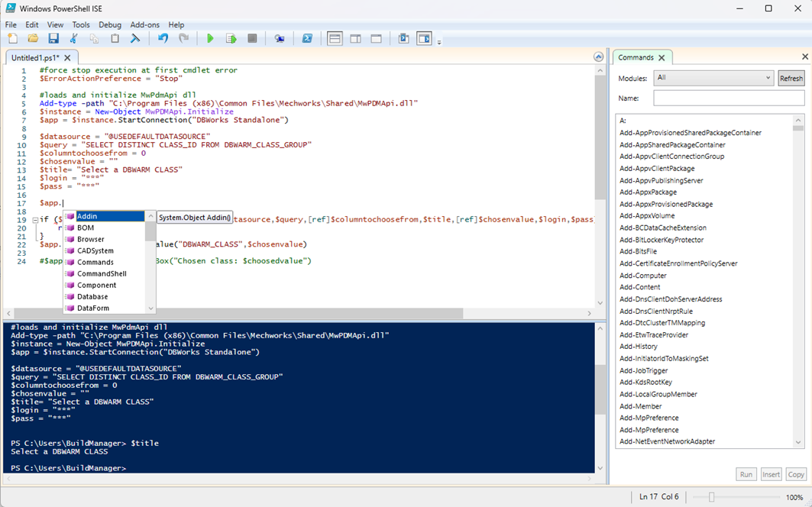Image resolution: width=812 pixels, height=507 pixels.
Task: Run selection with the Run Selection icon
Action: [231, 39]
